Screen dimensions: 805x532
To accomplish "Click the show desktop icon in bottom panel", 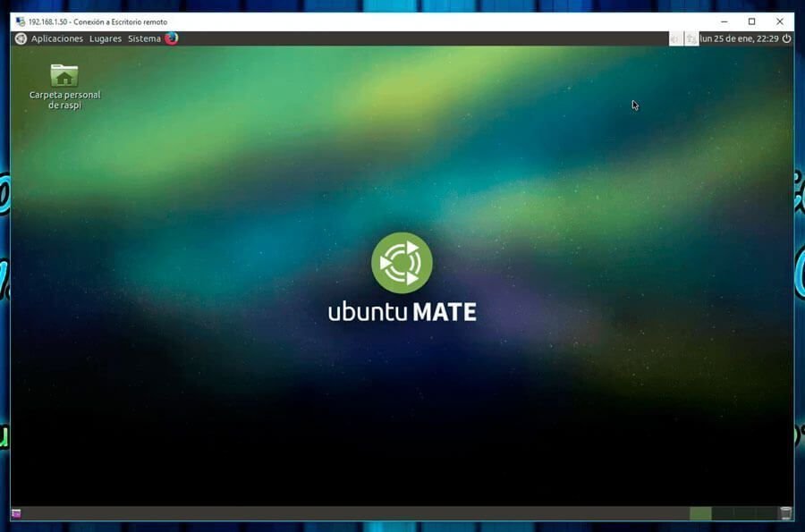I will [x=16, y=513].
